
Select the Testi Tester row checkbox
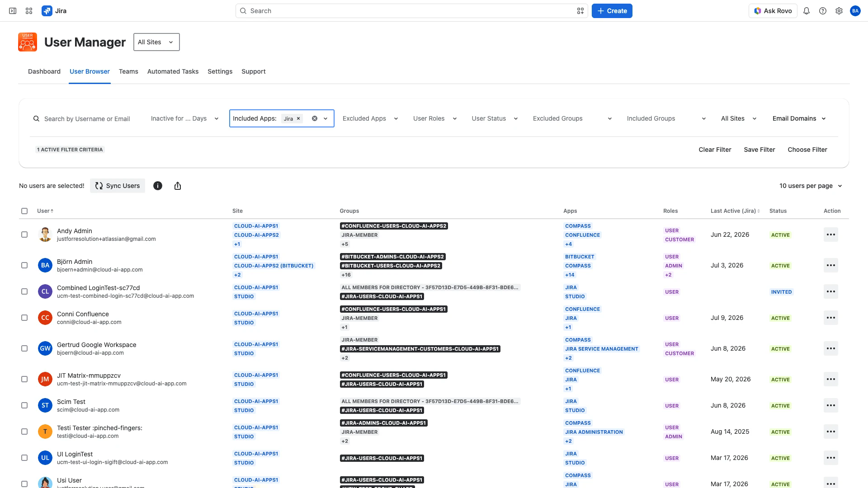pyautogui.click(x=24, y=432)
